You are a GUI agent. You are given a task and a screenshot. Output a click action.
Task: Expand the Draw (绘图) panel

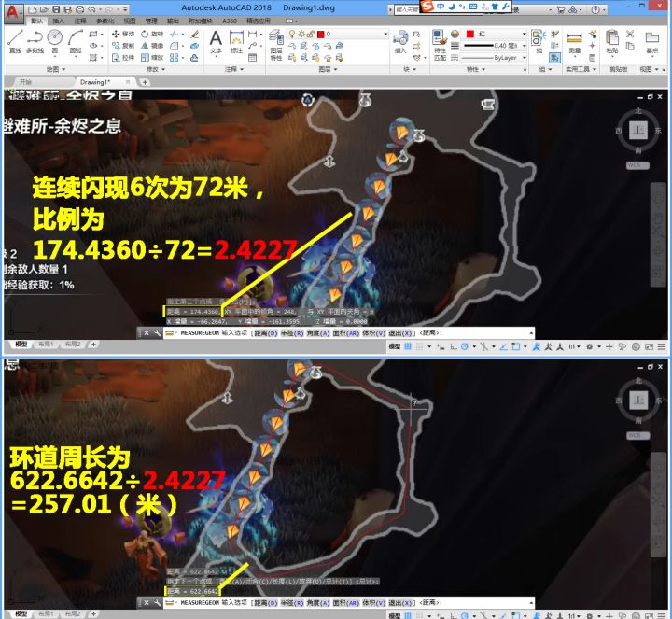pyautogui.click(x=56, y=69)
